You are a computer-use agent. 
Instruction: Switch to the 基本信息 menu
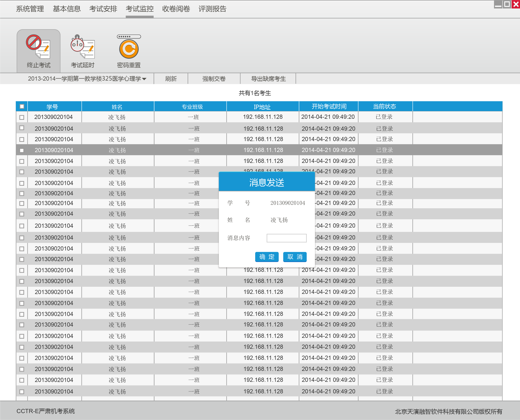point(67,9)
